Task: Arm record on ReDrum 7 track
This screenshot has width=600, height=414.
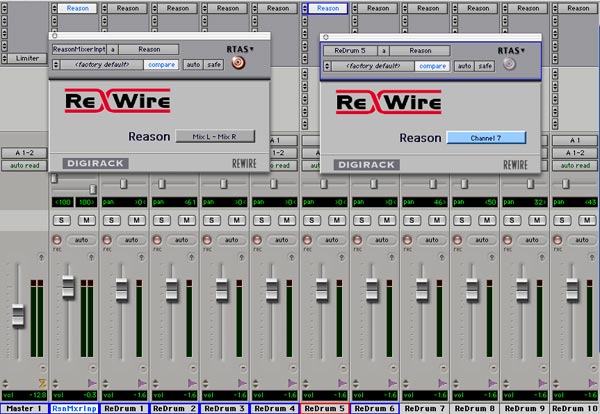Action: [408, 240]
